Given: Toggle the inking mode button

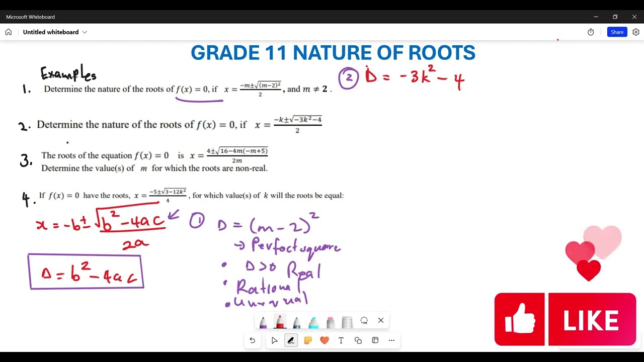Looking at the screenshot, I should click(x=291, y=340).
